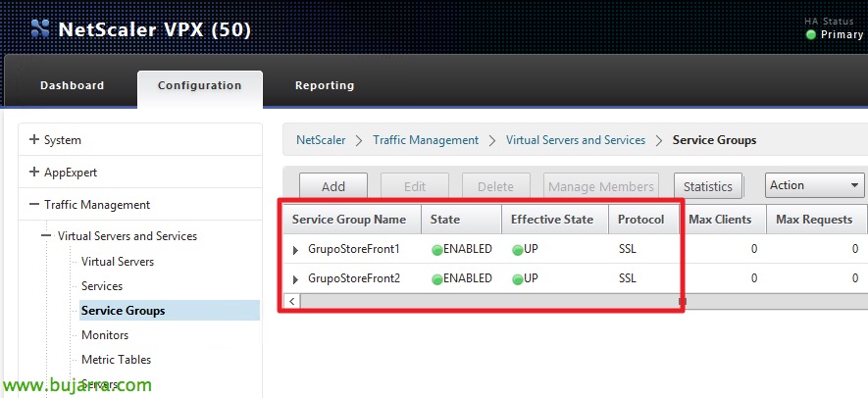
Task: Expand the GrupoStoreFront2 row arrow
Action: pyautogui.click(x=295, y=279)
